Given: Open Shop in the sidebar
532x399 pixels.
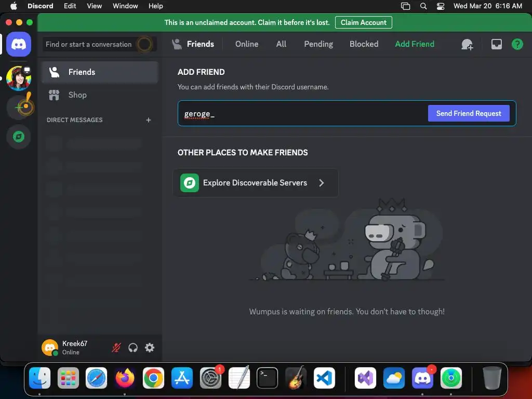Looking at the screenshot, I should click(100, 95).
